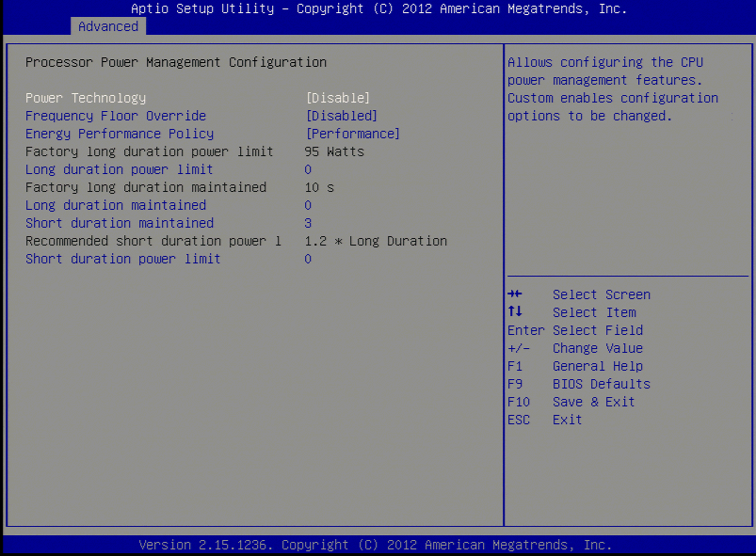
Task: Click the Enter Select Field hint
Action: pyautogui.click(x=575, y=330)
